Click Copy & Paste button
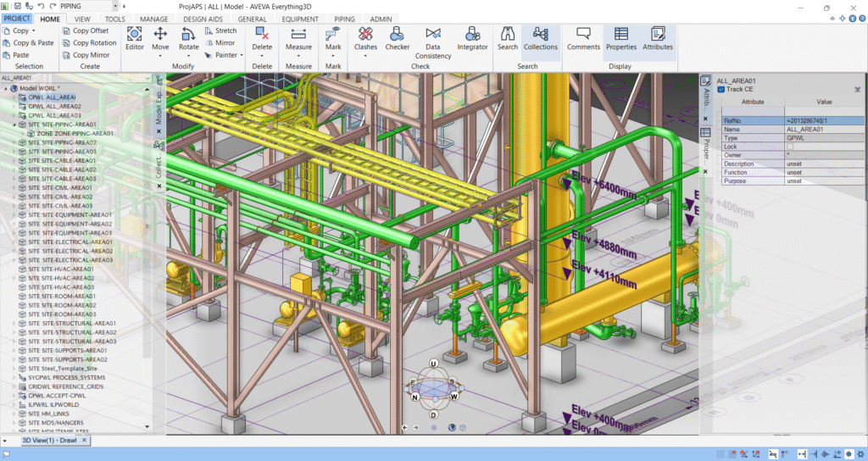Viewport: 868px width, 461px height. [28, 42]
